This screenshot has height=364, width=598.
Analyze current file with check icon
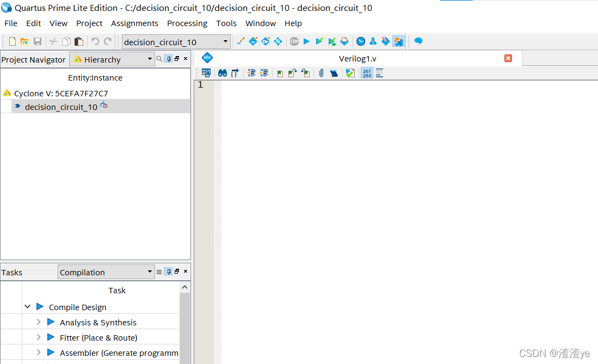coord(350,73)
